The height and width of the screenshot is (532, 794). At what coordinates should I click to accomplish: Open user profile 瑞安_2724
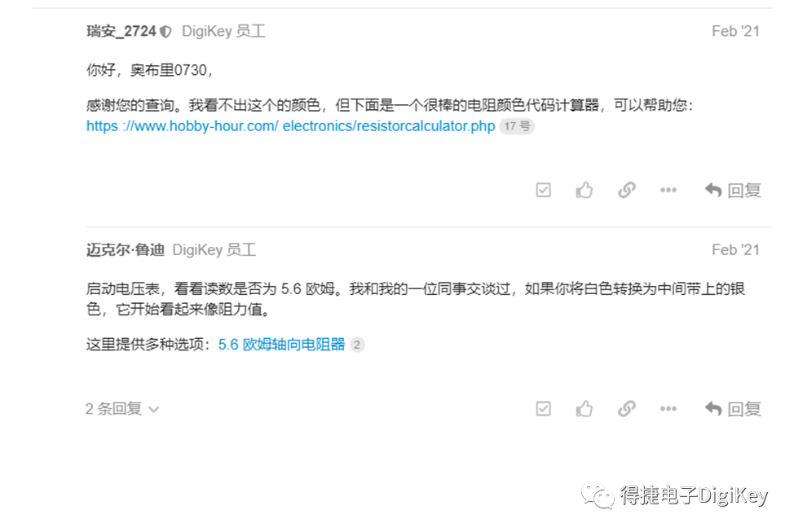(x=121, y=32)
